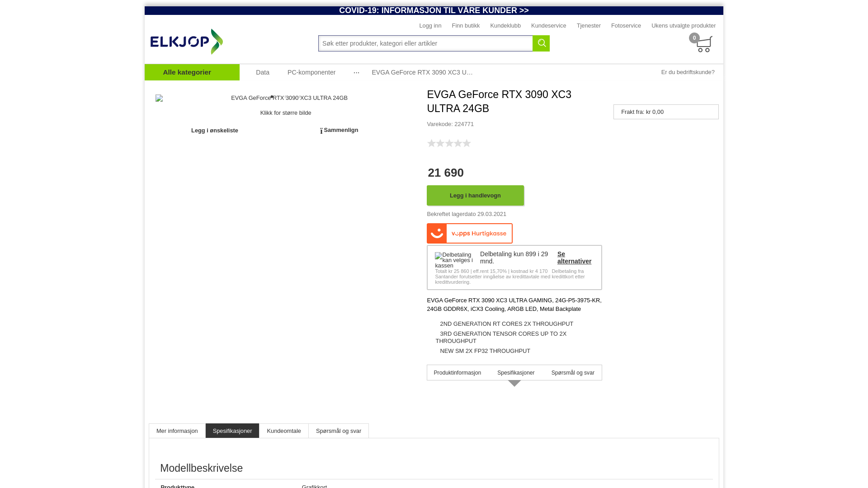This screenshot has height=488, width=868.
Task: Click Klikk for større bilde
Action: (x=286, y=113)
